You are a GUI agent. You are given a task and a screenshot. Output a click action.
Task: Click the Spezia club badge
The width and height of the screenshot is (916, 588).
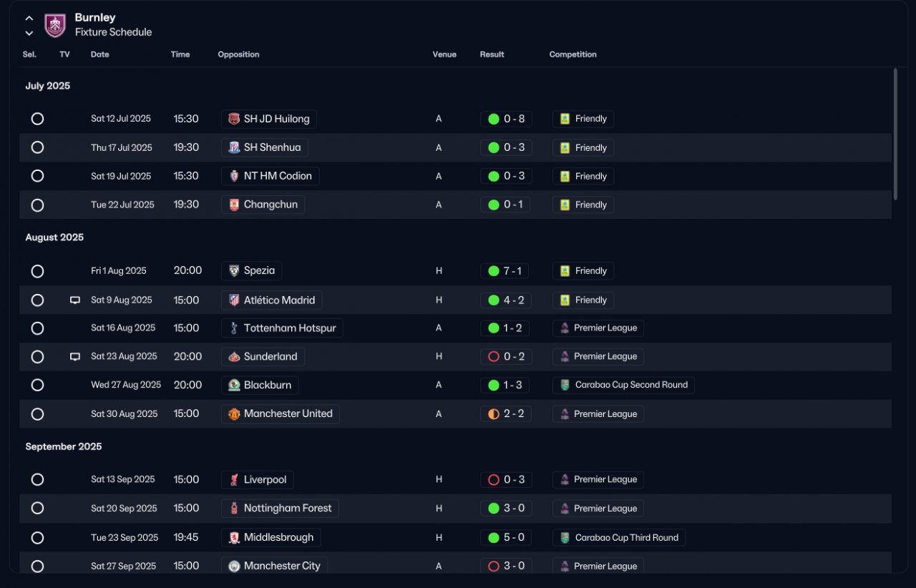[234, 271]
